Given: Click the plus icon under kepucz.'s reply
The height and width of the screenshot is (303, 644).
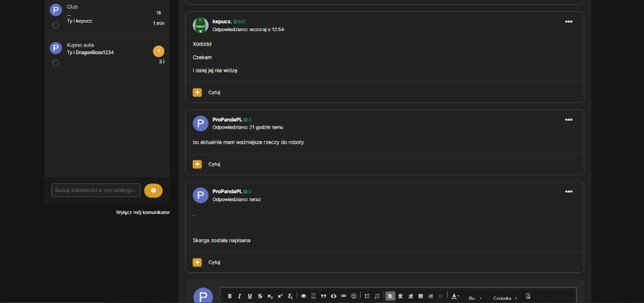Looking at the screenshot, I should pos(197,92).
